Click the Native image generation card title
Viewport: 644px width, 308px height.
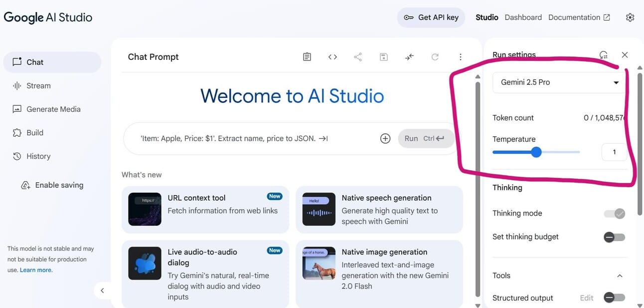tap(385, 252)
